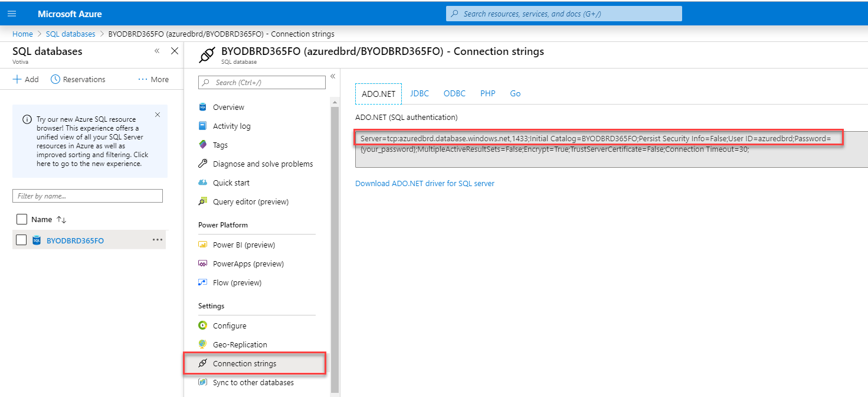This screenshot has height=397, width=868.
Task: Click the Add button
Action: (x=25, y=79)
